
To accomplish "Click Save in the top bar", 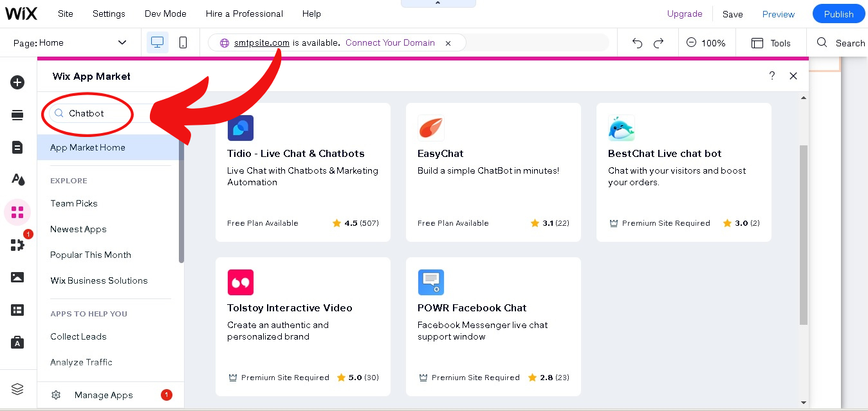I will 732,14.
